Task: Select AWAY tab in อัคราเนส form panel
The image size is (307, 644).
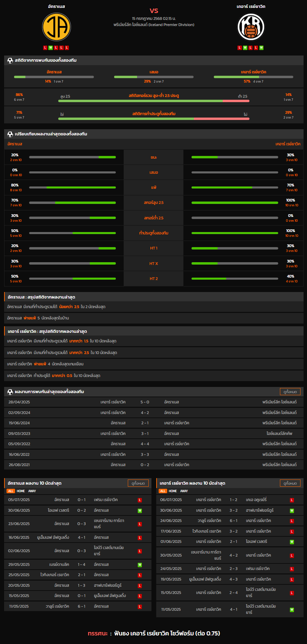Action: coord(32,491)
